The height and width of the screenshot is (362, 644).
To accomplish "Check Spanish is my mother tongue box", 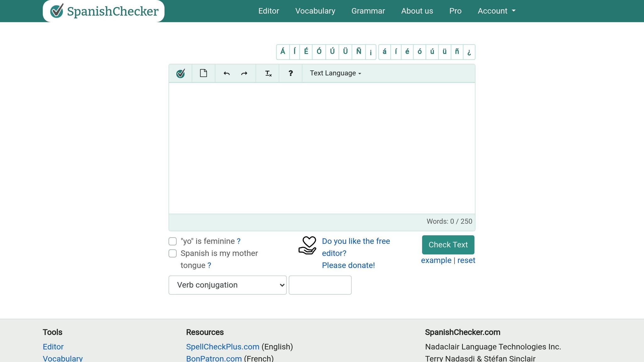I will coord(173,253).
